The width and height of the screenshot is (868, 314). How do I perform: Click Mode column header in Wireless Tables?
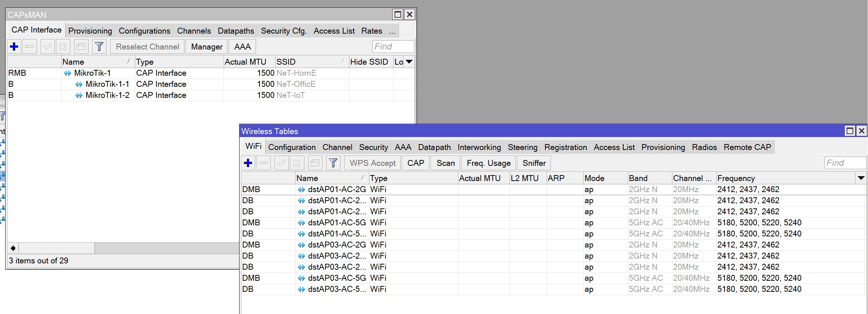click(606, 178)
